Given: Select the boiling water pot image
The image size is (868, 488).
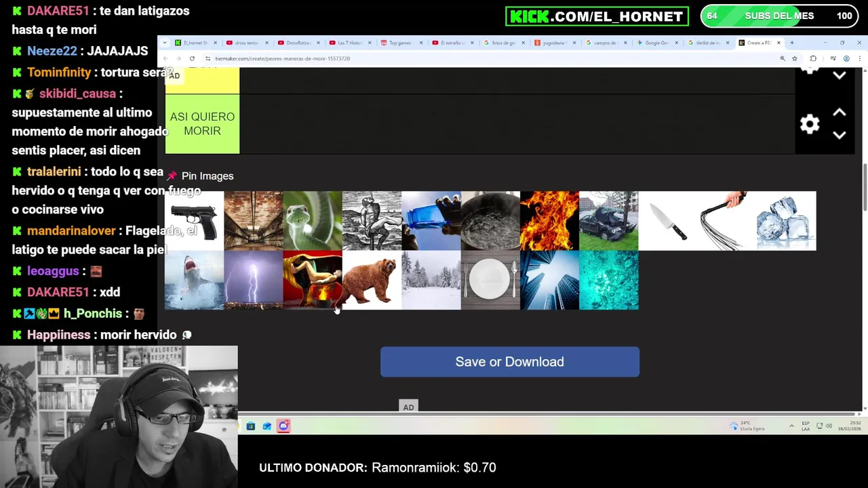Looking at the screenshot, I should coord(490,221).
